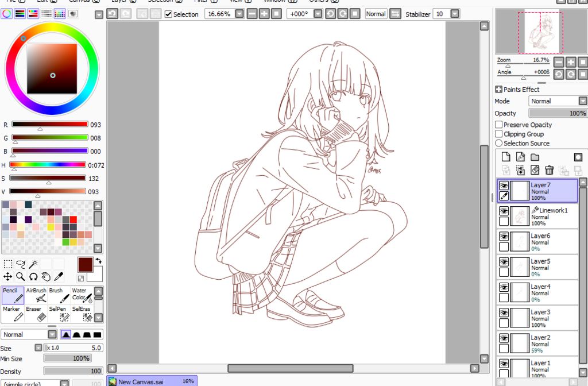
Task: Open the brush Size multiplier dropdown
Action: click(38, 348)
